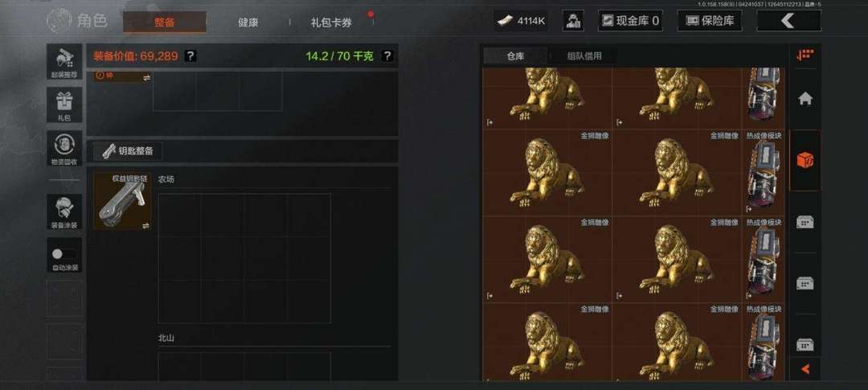This screenshot has width=868, height=390.
Task: Select the 权益钥匙链 keychain item
Action: click(122, 200)
